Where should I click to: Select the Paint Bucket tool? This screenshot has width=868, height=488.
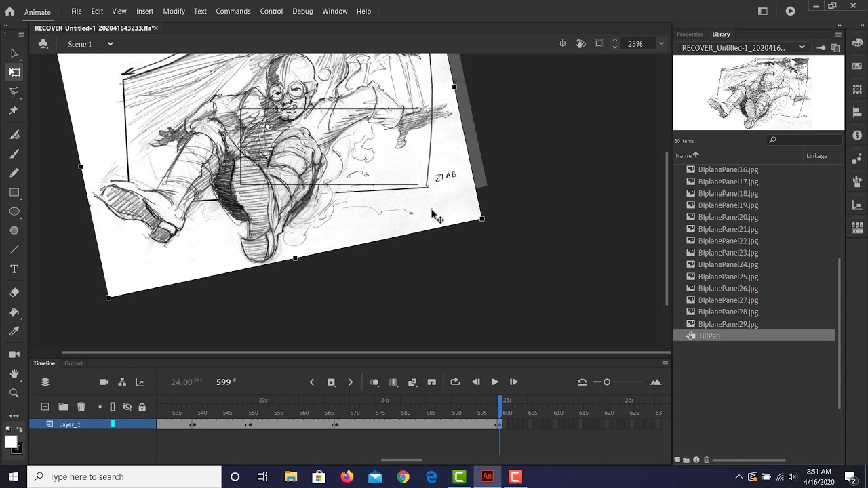tap(14, 312)
